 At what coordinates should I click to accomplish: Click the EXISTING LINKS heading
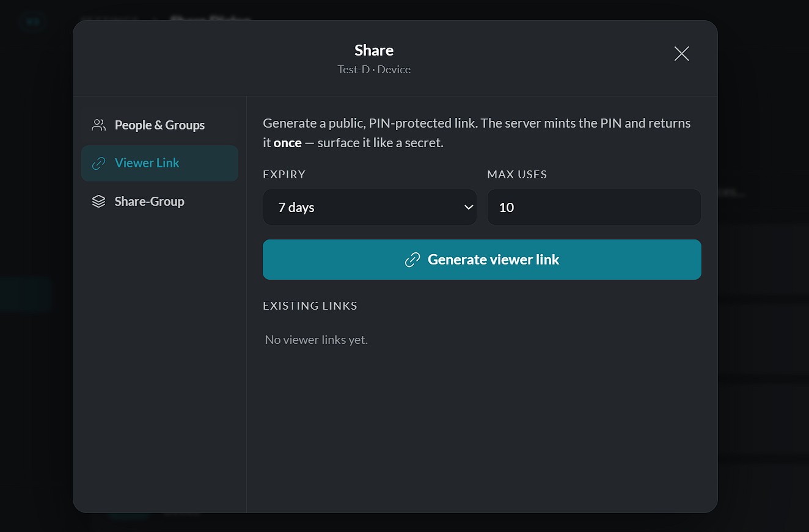pos(310,305)
